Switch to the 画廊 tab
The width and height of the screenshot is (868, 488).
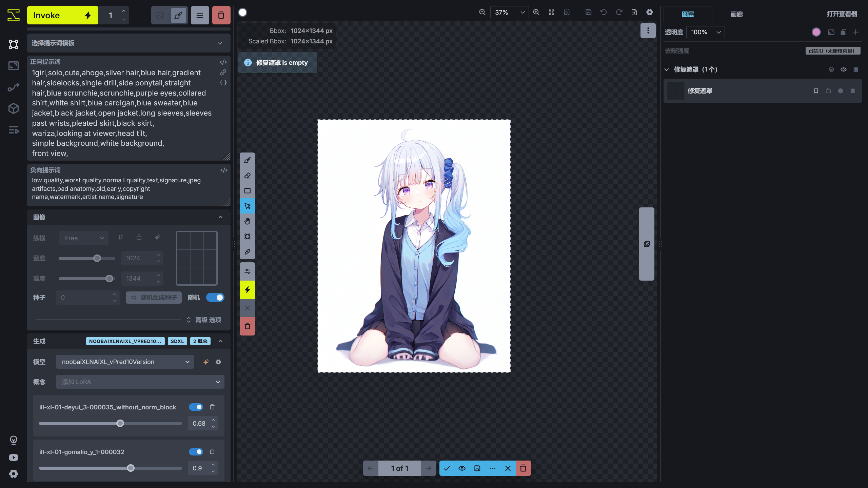tap(736, 14)
